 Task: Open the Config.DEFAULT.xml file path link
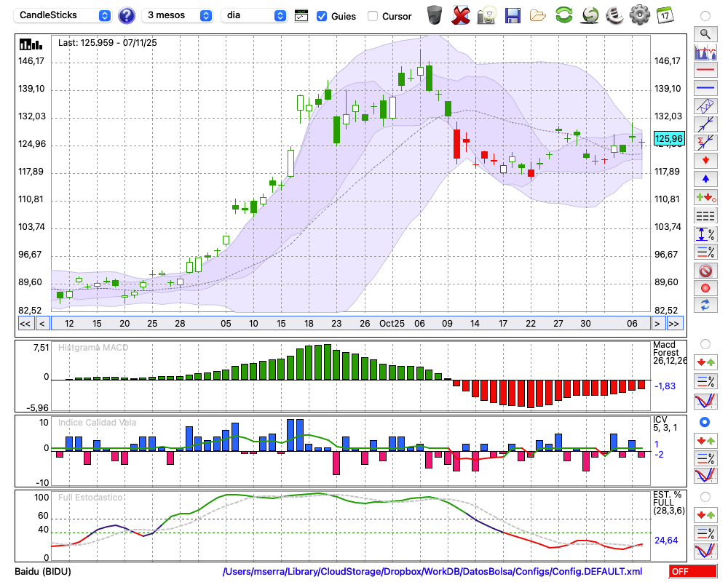pos(432,572)
